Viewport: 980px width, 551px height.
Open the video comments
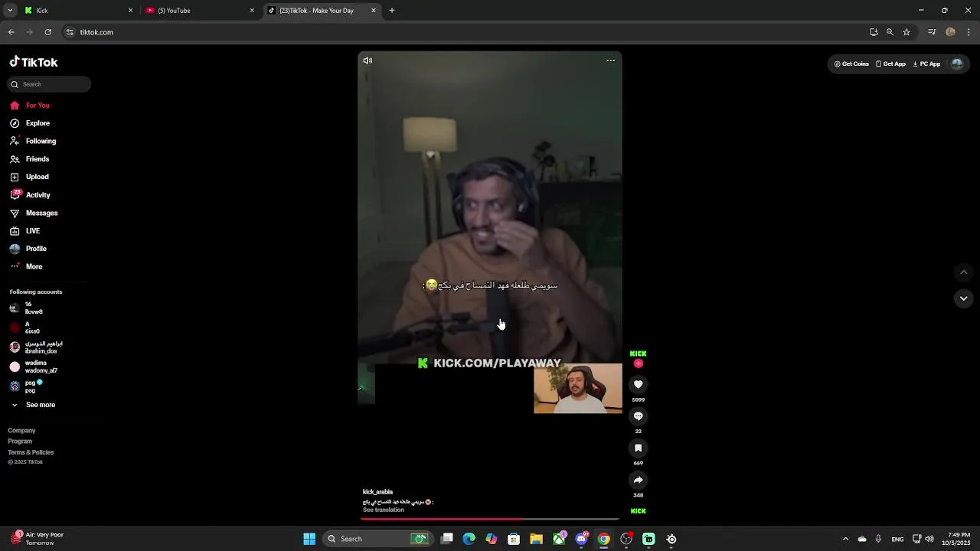(638, 416)
